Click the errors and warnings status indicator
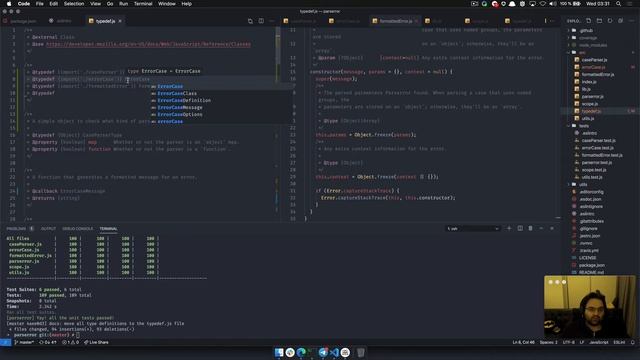The height and width of the screenshot is (360, 640). 70,342
